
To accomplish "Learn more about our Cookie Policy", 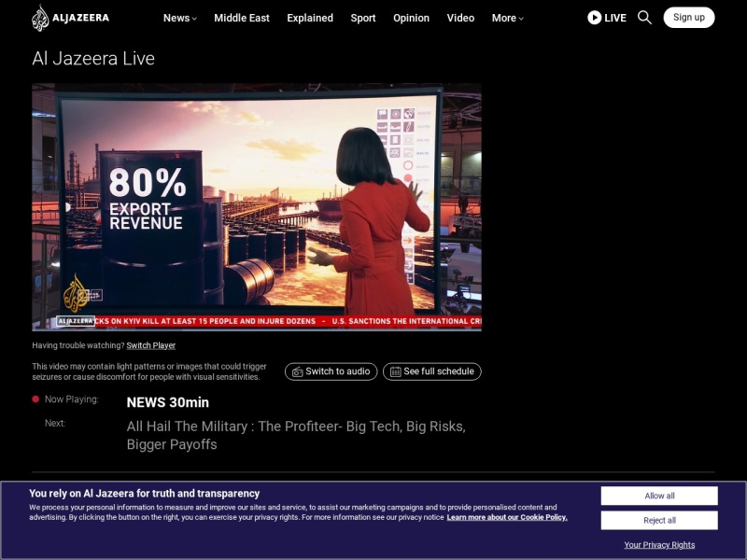I will click(507, 517).
